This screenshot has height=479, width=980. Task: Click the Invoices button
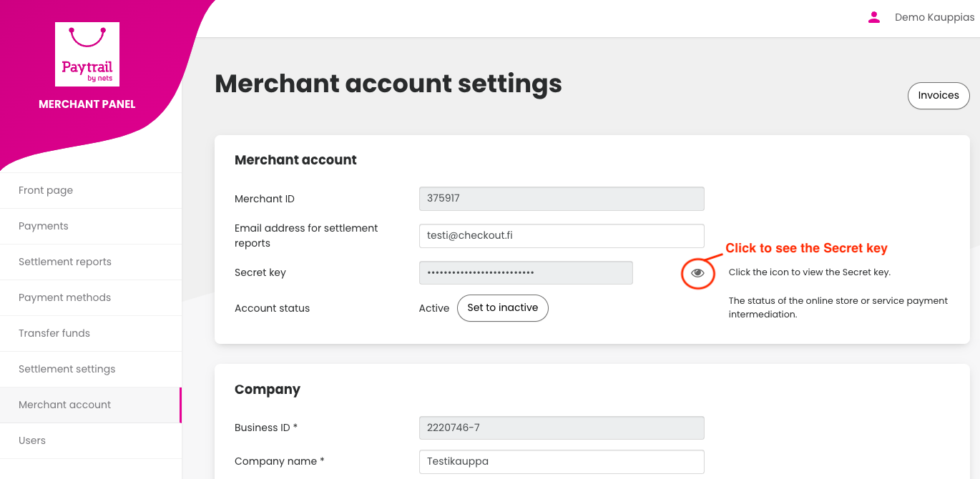939,96
